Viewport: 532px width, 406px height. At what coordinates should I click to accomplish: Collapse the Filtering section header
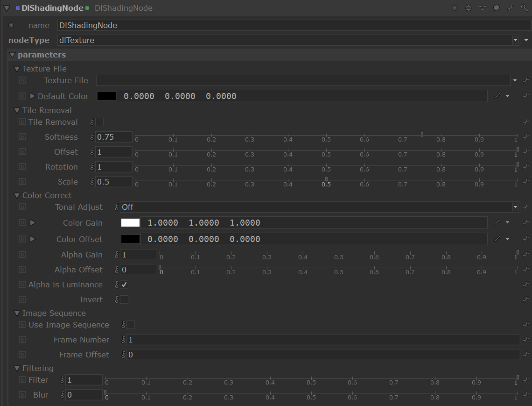pos(17,368)
